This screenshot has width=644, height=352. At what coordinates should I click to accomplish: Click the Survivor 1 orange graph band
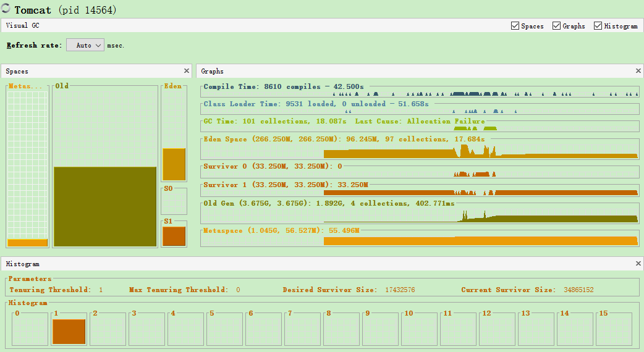481,193
